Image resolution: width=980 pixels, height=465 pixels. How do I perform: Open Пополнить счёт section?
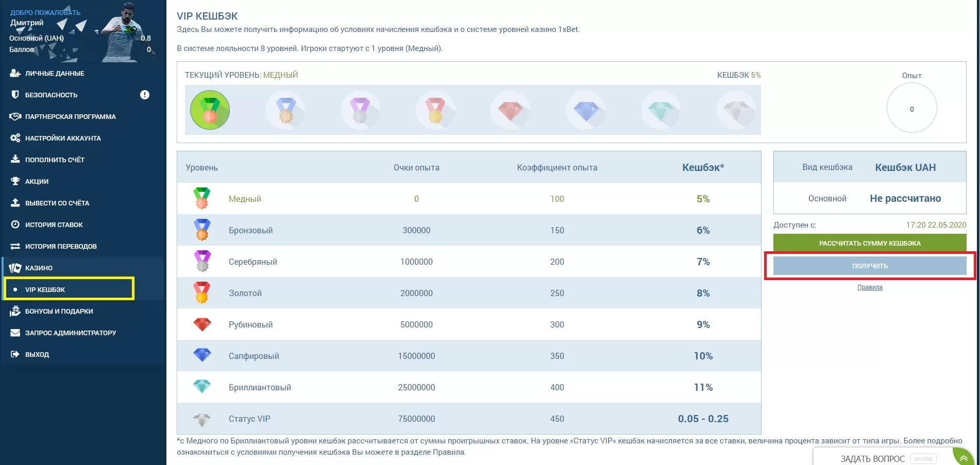55,160
